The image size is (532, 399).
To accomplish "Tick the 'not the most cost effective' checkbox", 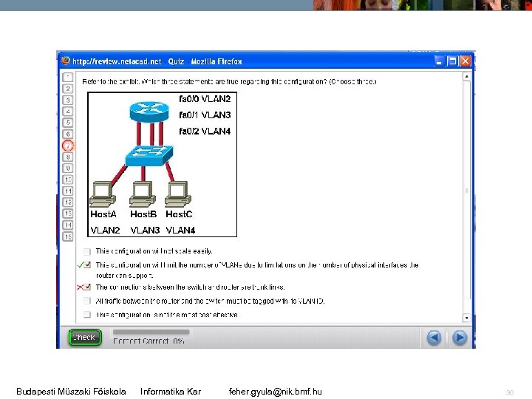I will tap(87, 315).
